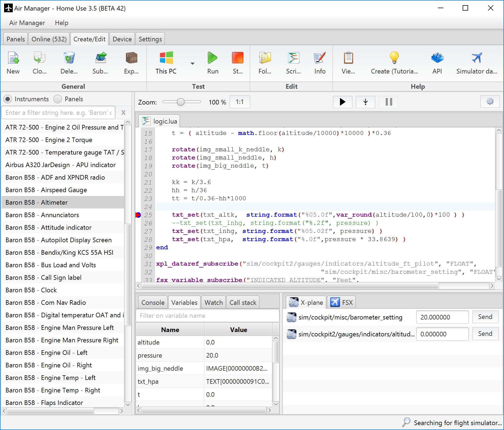
Task: Select Baron B58 - Annunciators instrument
Action: [x=63, y=215]
